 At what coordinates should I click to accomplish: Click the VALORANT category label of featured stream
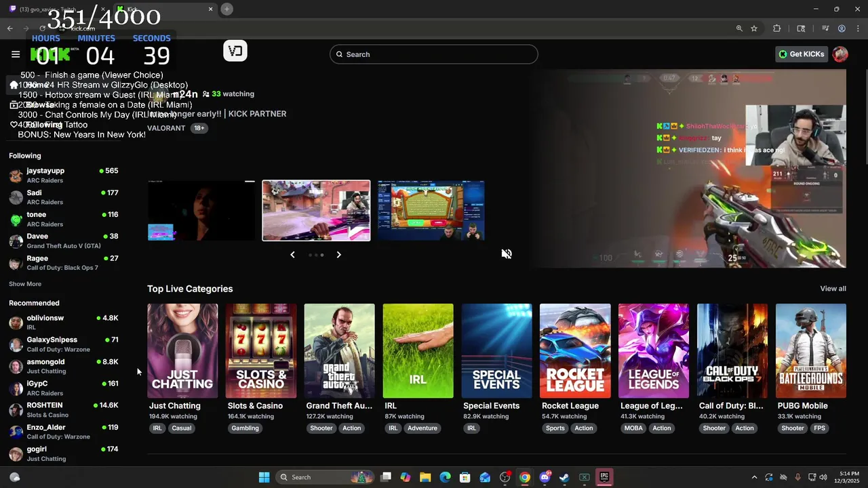tap(166, 128)
